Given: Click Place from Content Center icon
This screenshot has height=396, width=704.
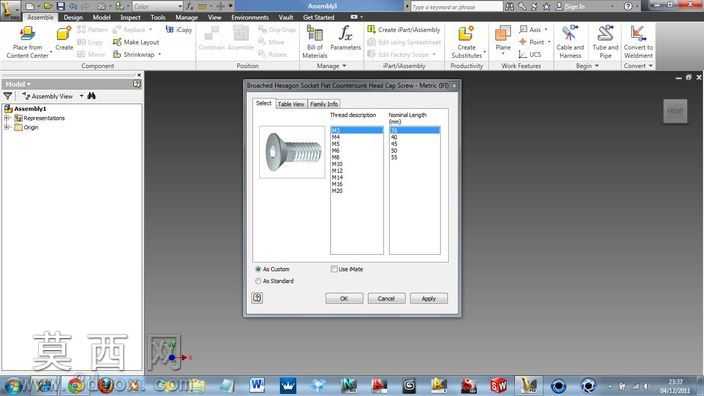Looking at the screenshot, I should click(27, 34).
